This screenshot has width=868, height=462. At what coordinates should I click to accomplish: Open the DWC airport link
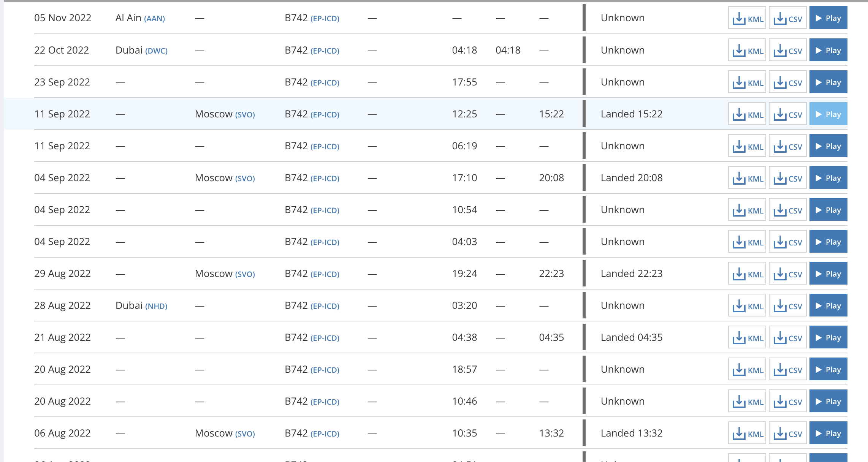(156, 51)
